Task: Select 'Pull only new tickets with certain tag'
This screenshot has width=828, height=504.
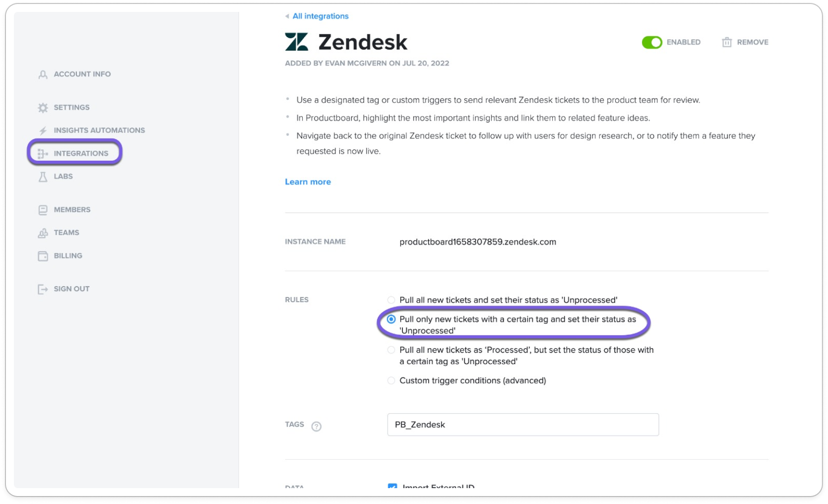Action: pos(391,319)
